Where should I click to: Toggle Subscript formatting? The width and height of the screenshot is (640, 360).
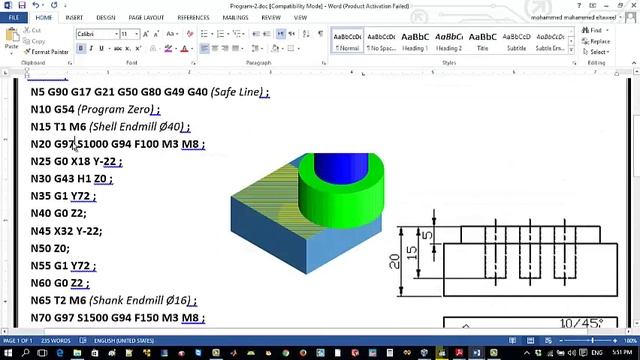128,49
